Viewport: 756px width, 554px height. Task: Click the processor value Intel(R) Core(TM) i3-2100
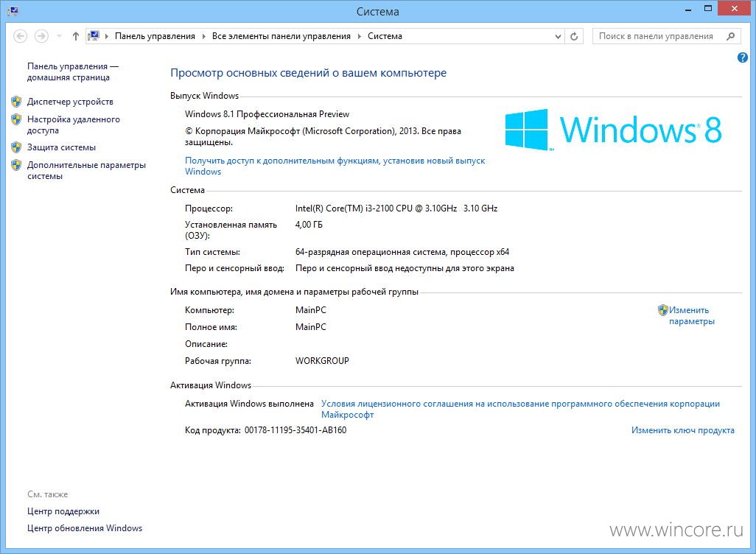[396, 208]
